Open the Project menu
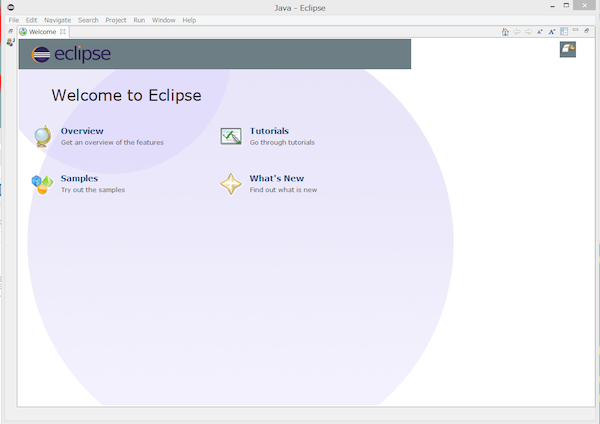The height and width of the screenshot is (424, 600). click(116, 20)
